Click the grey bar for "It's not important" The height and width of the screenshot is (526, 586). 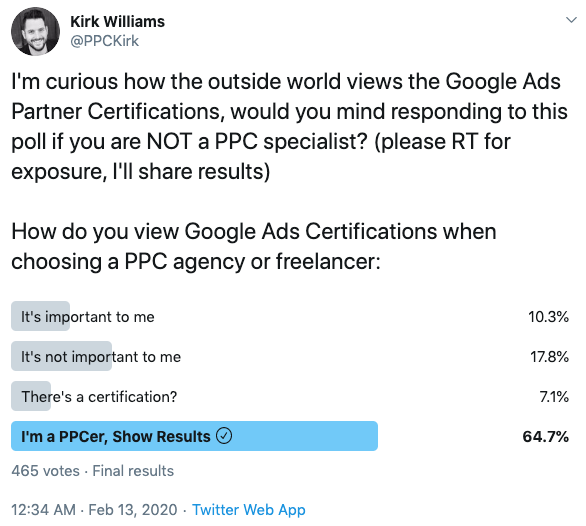pos(61,356)
